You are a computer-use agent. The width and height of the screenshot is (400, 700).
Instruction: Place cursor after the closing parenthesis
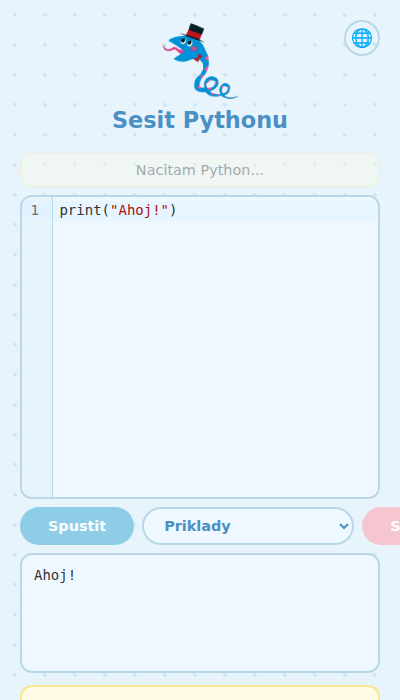(177, 211)
